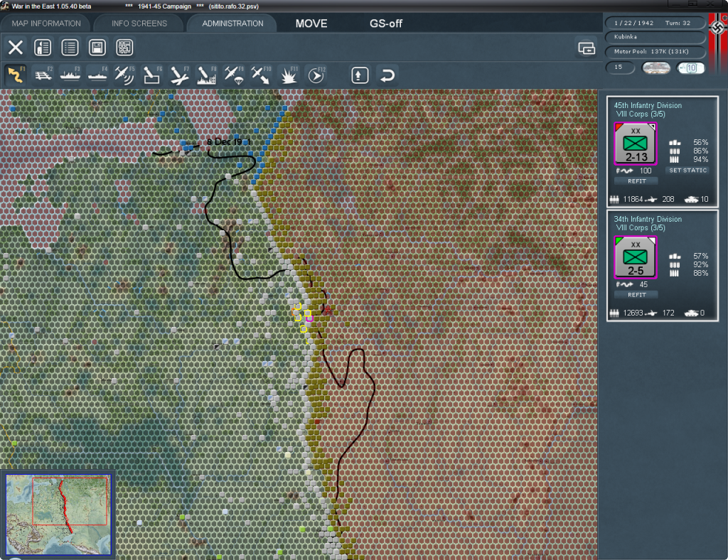Click the floppy disk Save Game icon
The width and height of the screenshot is (728, 560).
tap(97, 48)
